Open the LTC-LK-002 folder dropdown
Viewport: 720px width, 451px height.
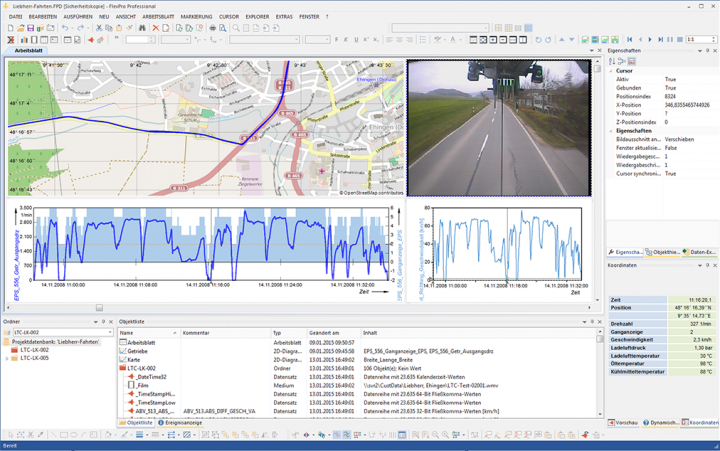[110, 332]
